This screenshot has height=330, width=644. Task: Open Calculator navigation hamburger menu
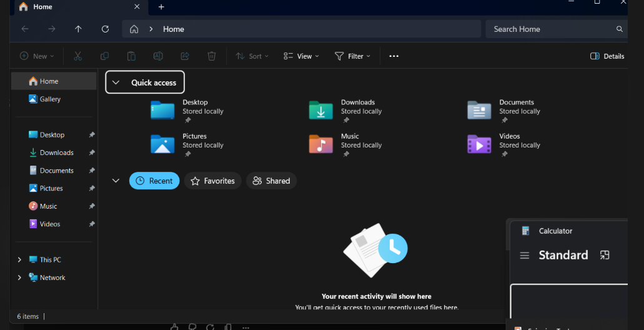525,256
